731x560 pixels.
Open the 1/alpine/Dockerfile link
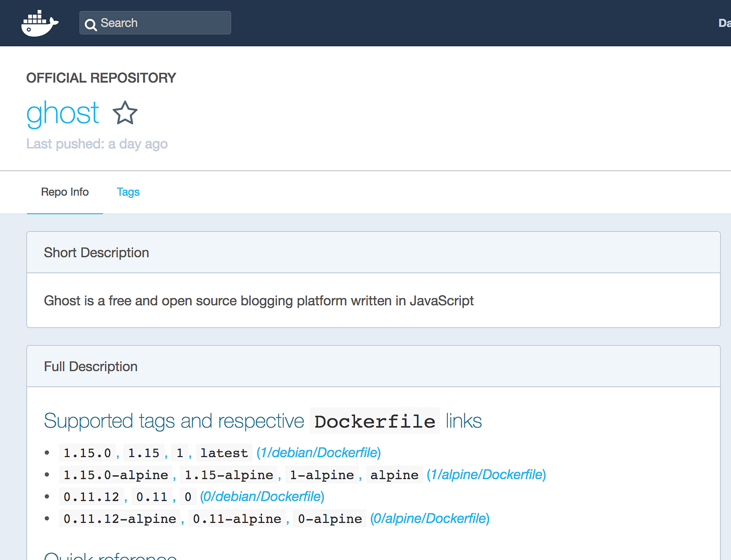tap(486, 475)
